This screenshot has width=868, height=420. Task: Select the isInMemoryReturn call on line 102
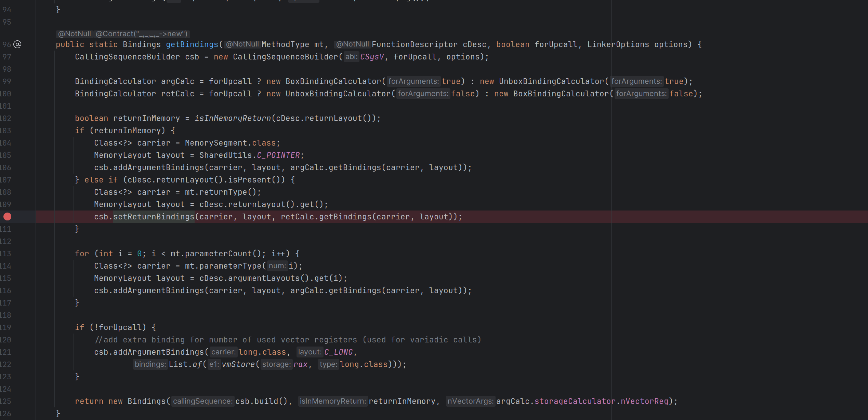[233, 118]
